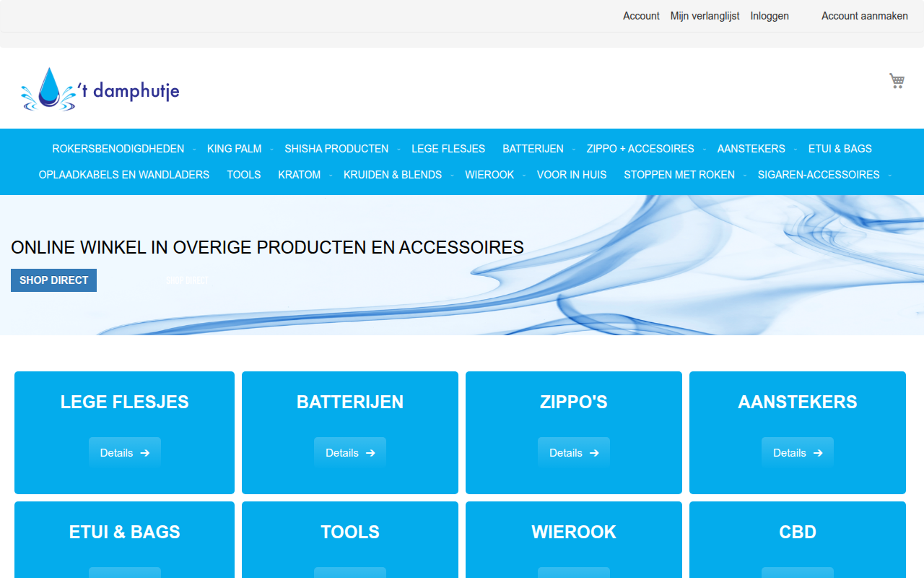Click the Account aanmaken link
Viewport: 924px width, 578px height.
tap(865, 16)
